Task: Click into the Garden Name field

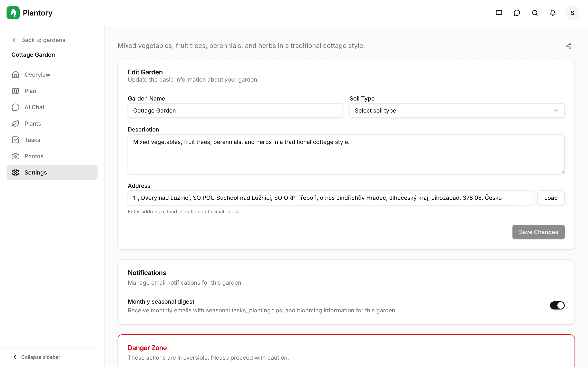Action: point(235,111)
